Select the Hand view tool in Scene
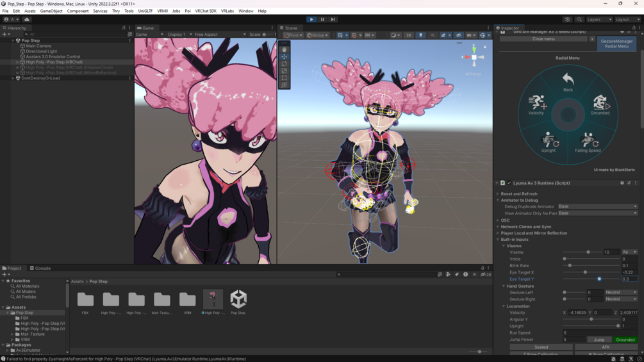644x362 pixels. (285, 50)
